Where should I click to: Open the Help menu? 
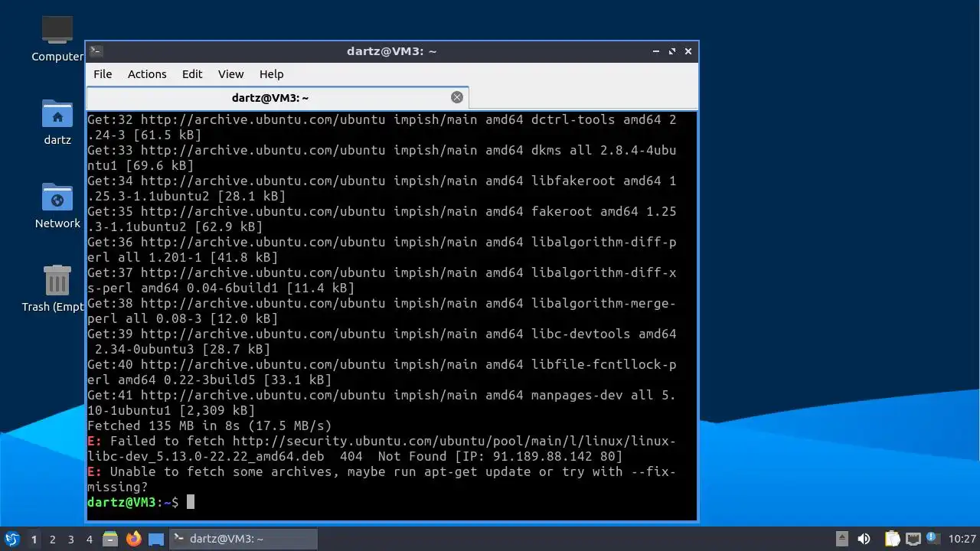coord(271,74)
